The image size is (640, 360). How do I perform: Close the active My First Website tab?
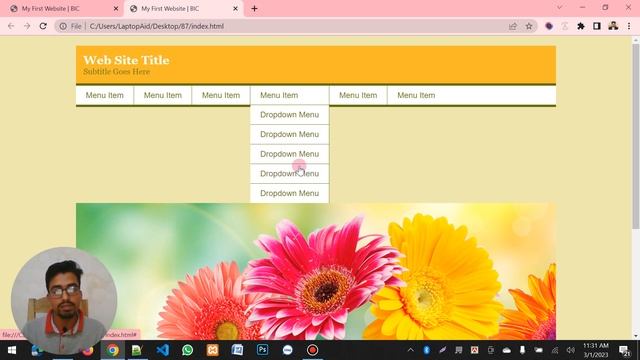236,8
